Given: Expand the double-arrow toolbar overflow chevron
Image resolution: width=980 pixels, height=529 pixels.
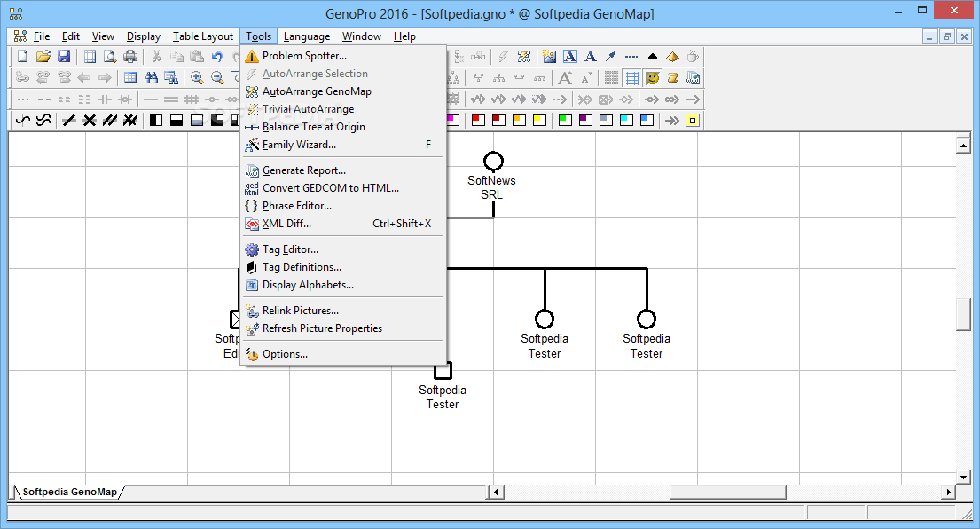Looking at the screenshot, I should (x=672, y=120).
